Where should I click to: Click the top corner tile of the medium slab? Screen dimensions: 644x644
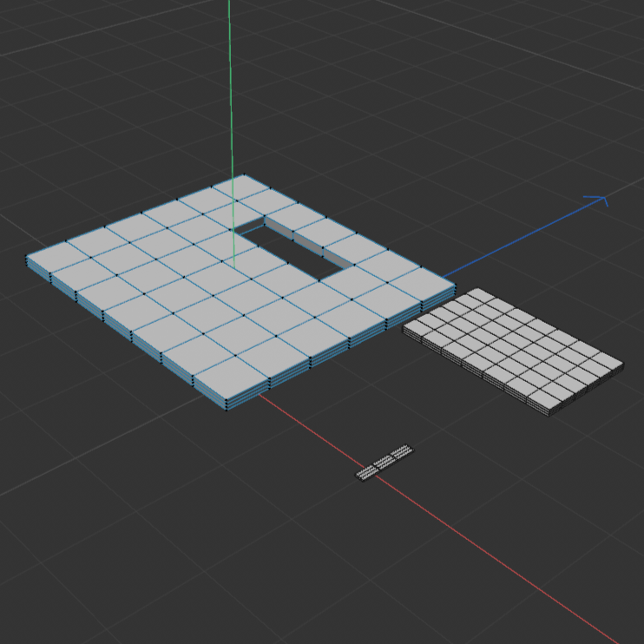tap(475, 296)
